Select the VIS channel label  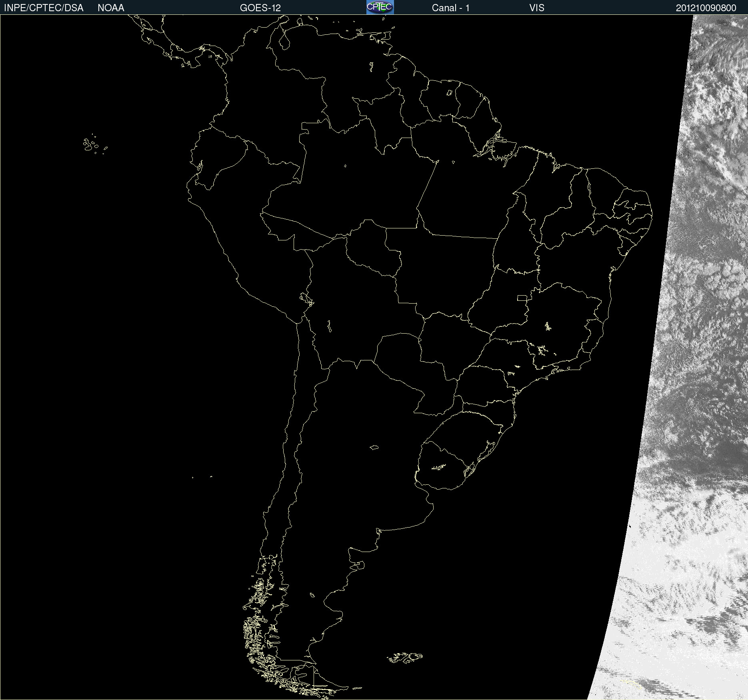[537, 8]
